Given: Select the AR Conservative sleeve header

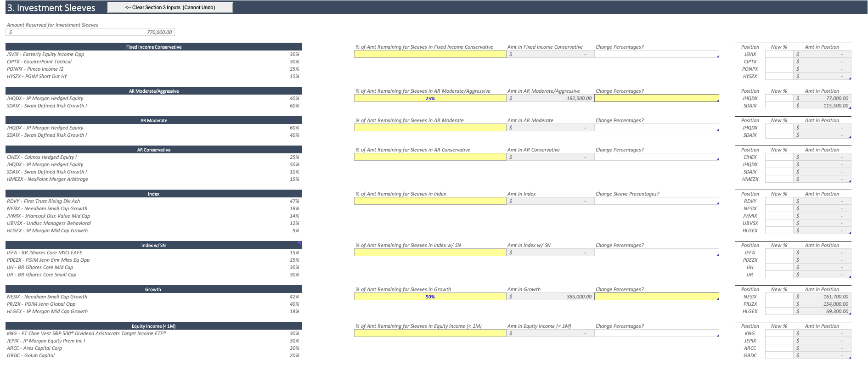Looking at the screenshot, I should (153, 150).
